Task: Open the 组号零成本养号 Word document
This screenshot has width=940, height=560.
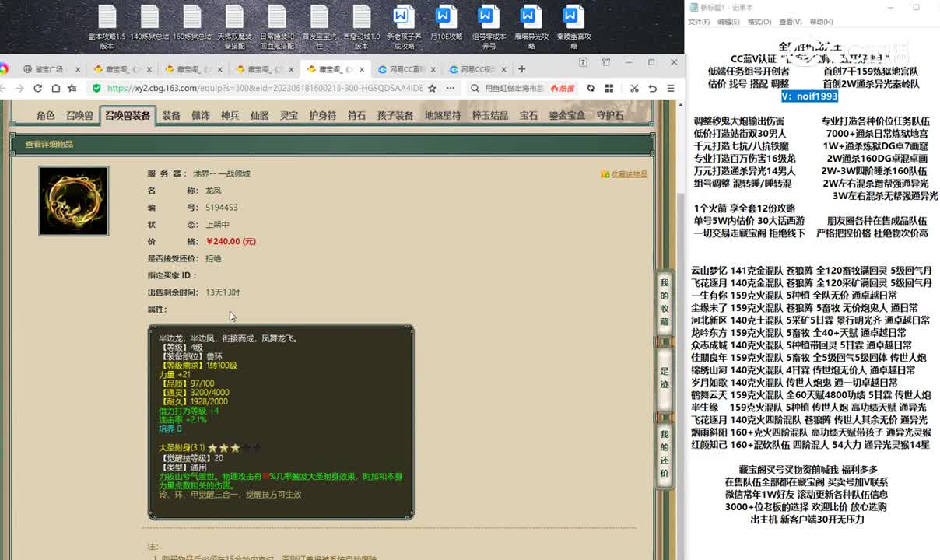Action: coord(489,26)
